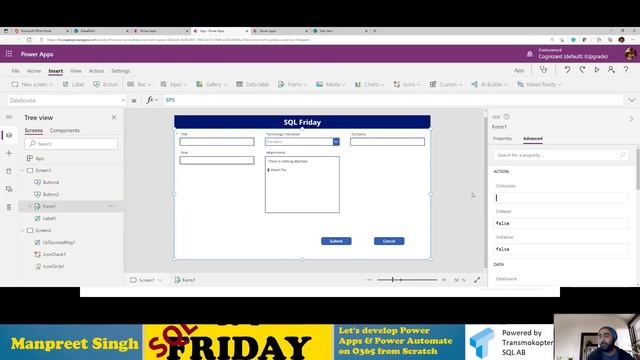Click the zoom slider handle
Image resolution: width=640 pixels, height=360 pixels.
(393, 280)
